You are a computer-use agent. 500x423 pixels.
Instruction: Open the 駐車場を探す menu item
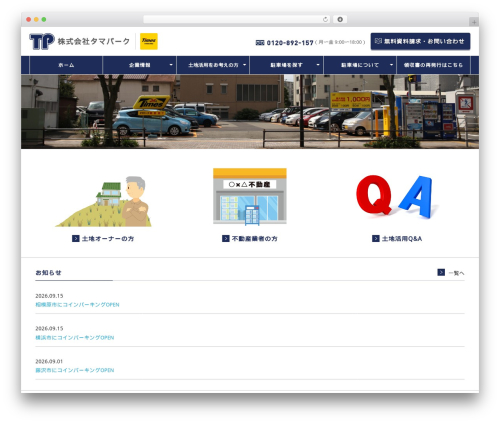[287, 65]
